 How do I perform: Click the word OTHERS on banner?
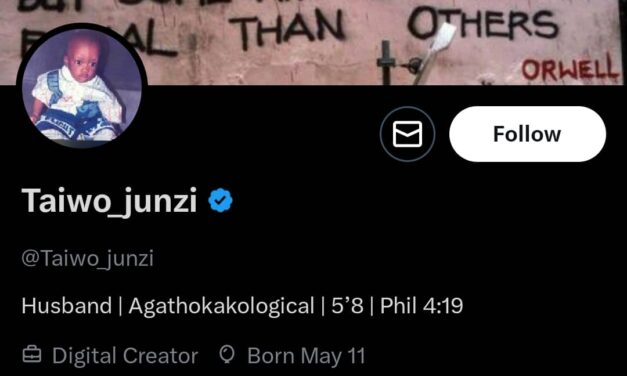(x=482, y=23)
